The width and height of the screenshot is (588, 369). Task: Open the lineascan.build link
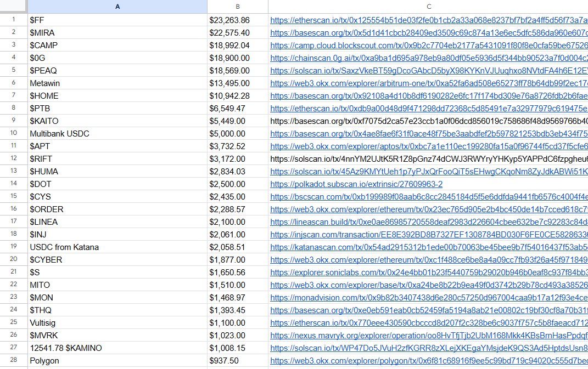click(429, 222)
